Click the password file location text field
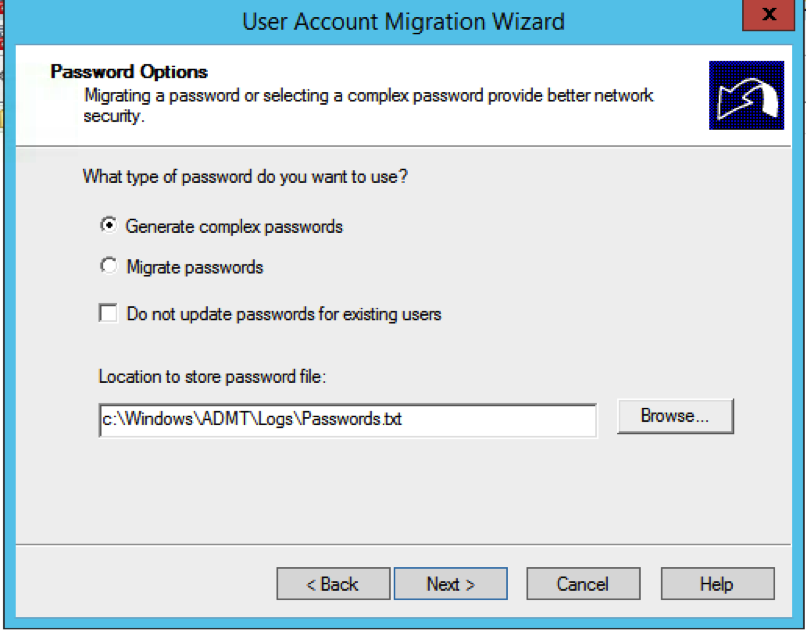Image resolution: width=807 pixels, height=630 pixels. [347, 420]
